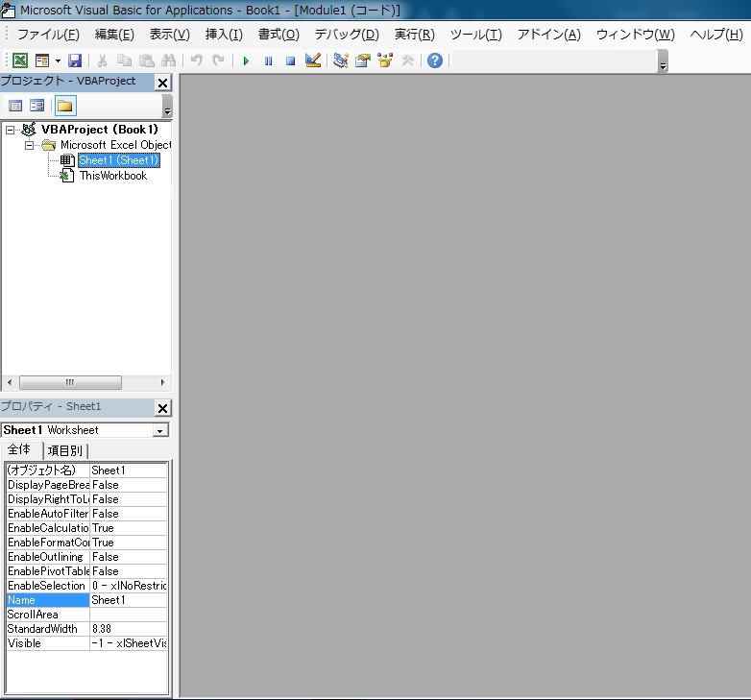Click the Break pause icon
751x700 pixels.
[x=268, y=60]
